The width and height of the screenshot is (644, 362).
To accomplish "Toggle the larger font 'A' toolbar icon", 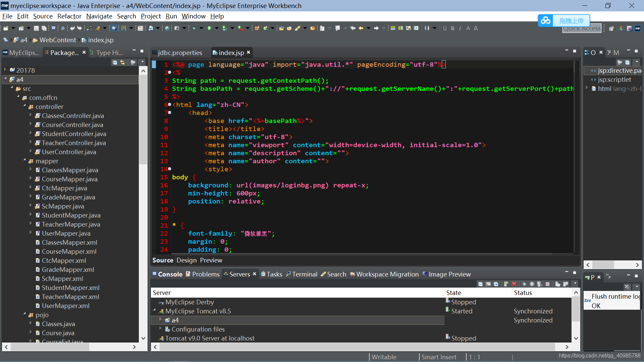I will tap(476, 28).
